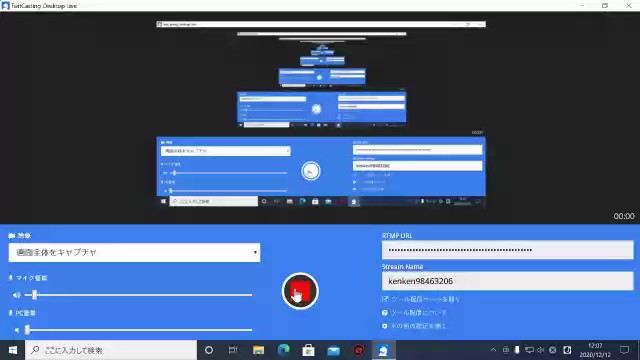Open Task View from the taskbar
Image resolution: width=640 pixels, height=360 pixels.
coord(233,350)
